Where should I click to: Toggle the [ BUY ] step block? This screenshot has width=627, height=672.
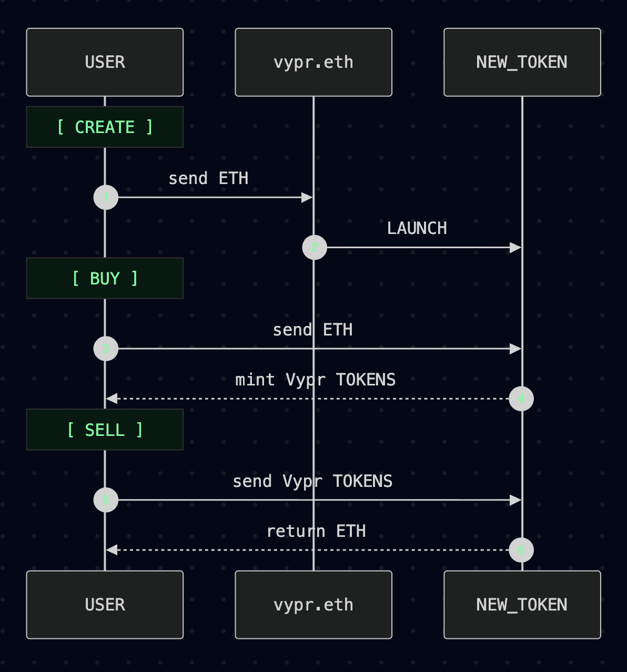105,278
